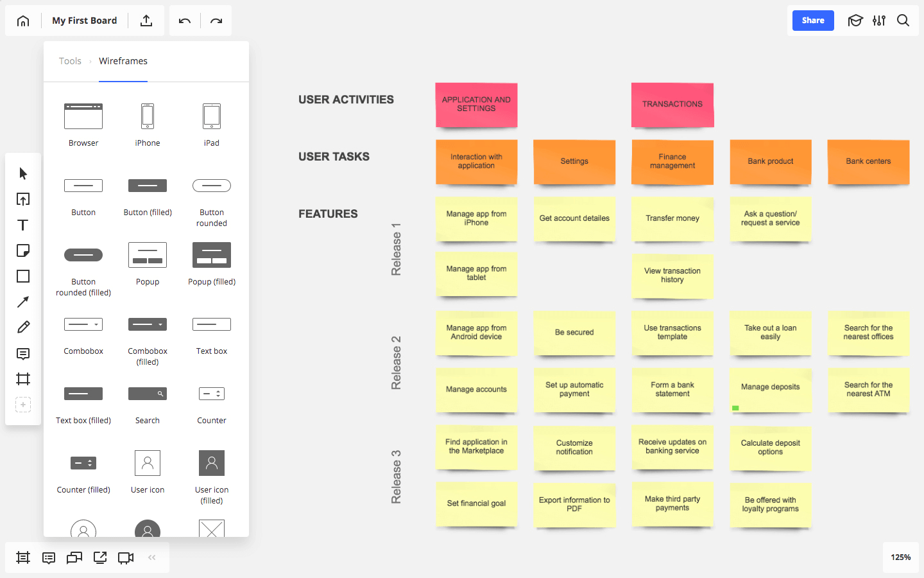The width and height of the screenshot is (924, 578).
Task: Start screen sharing in bottom toolbar
Action: pos(100,557)
